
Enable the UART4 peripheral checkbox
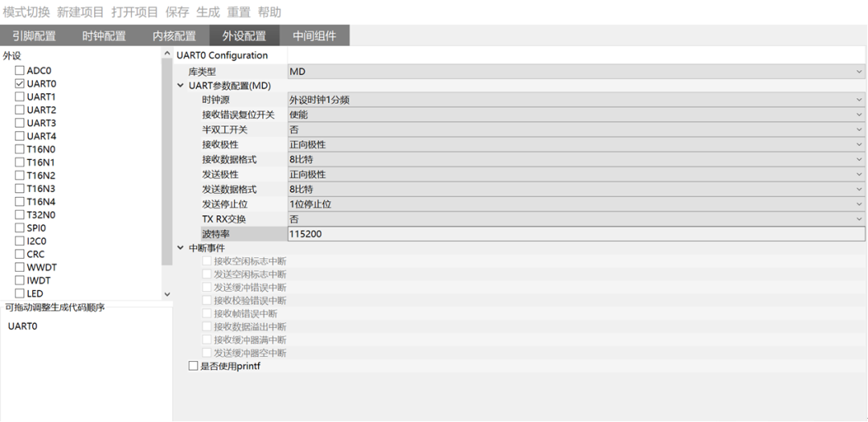[19, 136]
